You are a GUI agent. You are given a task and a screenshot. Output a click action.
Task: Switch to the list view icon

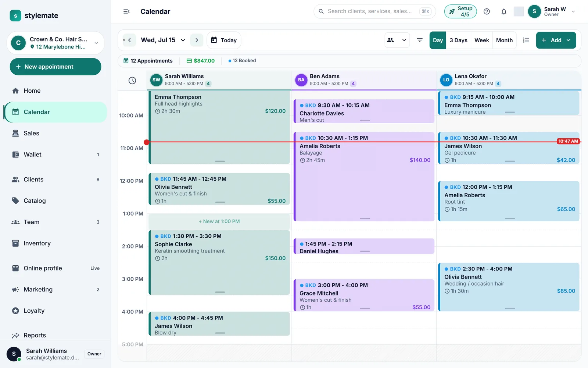[x=526, y=40]
